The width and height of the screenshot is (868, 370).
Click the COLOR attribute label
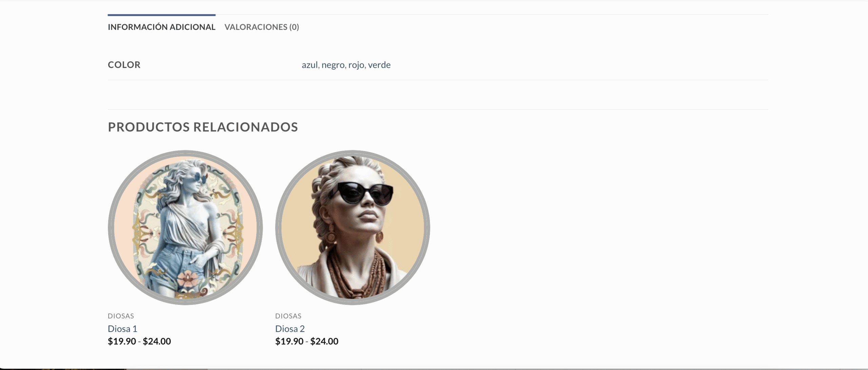coord(124,65)
